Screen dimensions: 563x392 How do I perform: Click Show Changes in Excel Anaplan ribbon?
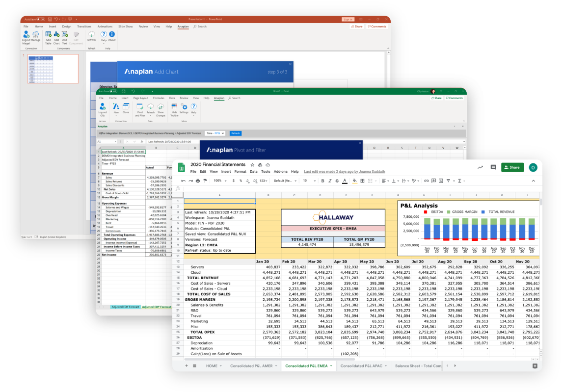(161, 110)
